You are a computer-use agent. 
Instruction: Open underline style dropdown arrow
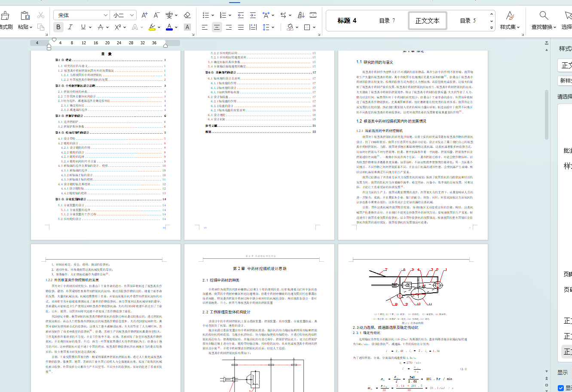(x=90, y=28)
